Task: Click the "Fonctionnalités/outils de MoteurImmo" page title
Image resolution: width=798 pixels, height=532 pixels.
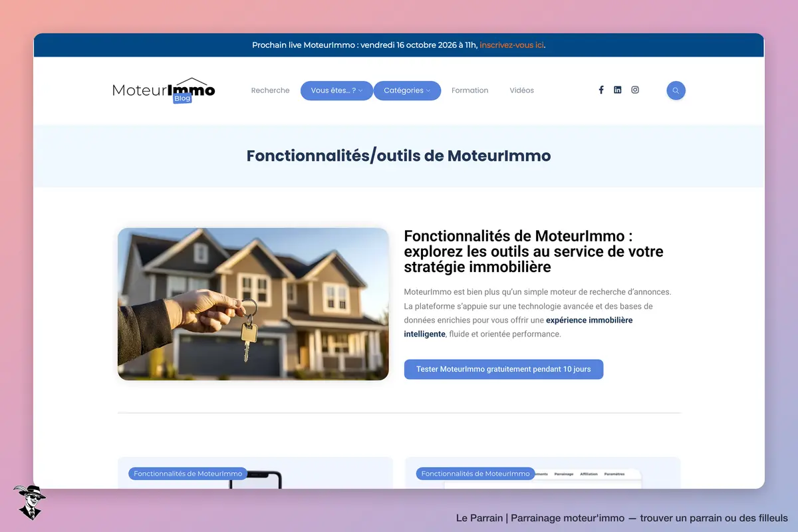Action: 399,156
